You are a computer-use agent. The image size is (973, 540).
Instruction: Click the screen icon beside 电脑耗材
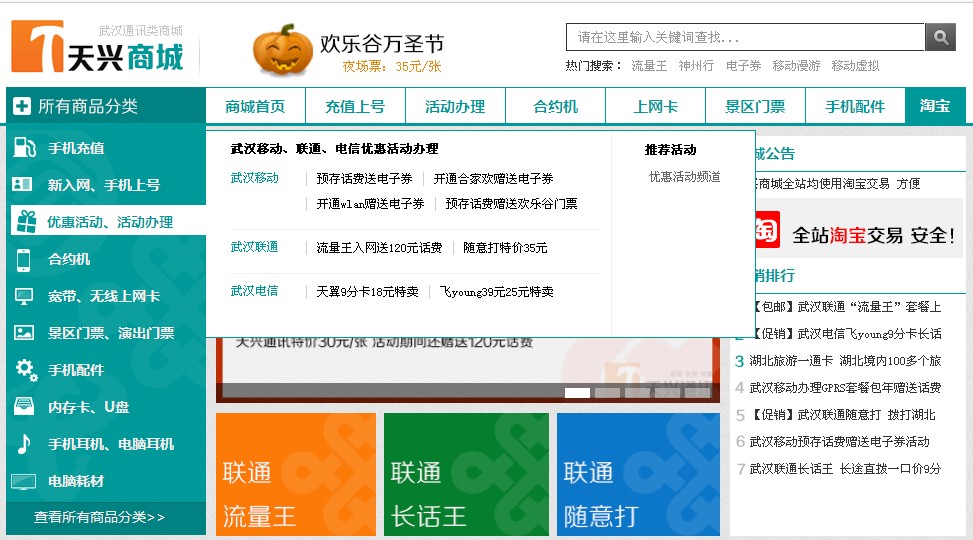(24, 481)
